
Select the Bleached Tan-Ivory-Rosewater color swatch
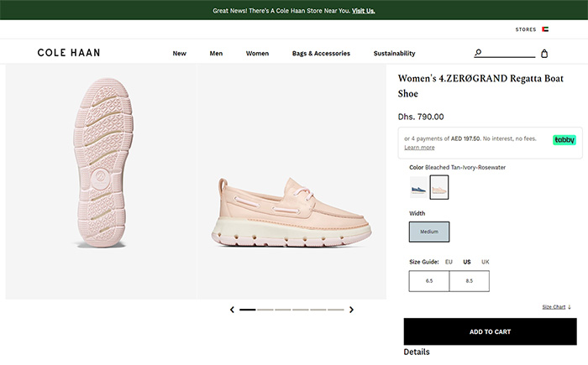[438, 187]
